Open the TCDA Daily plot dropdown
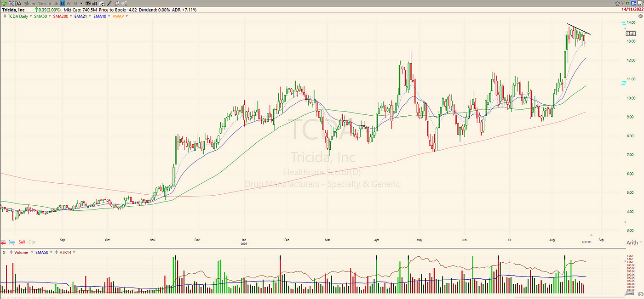 point(31,16)
